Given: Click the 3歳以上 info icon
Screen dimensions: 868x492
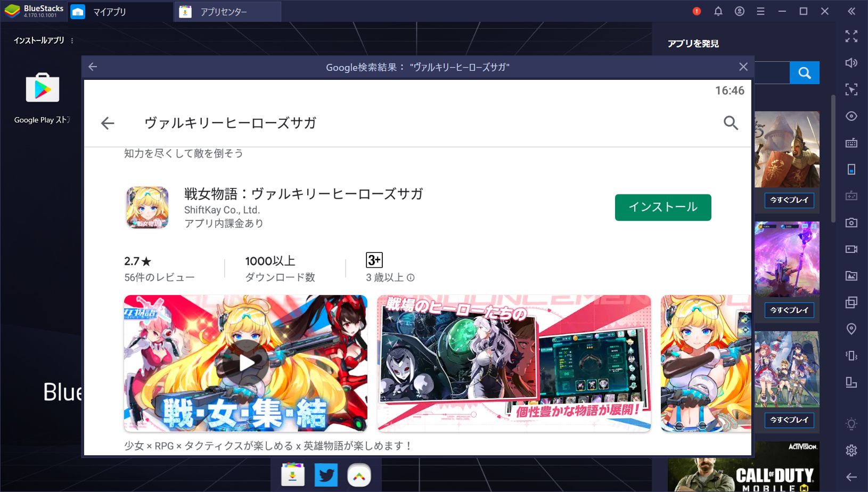Looking at the screenshot, I should tap(411, 277).
